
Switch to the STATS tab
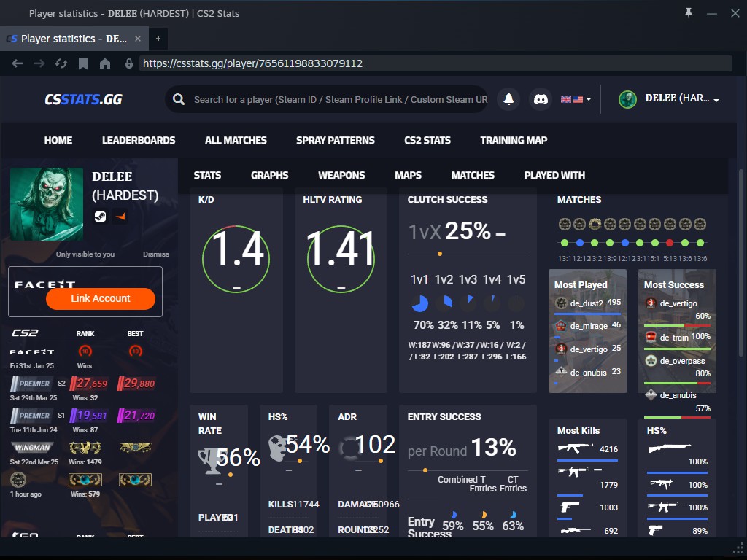(x=207, y=175)
